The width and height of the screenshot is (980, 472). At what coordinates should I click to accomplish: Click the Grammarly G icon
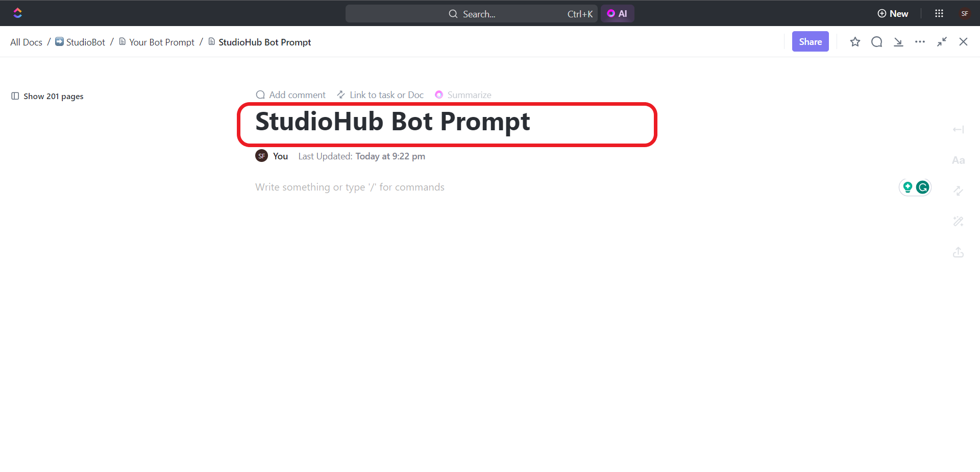(922, 187)
